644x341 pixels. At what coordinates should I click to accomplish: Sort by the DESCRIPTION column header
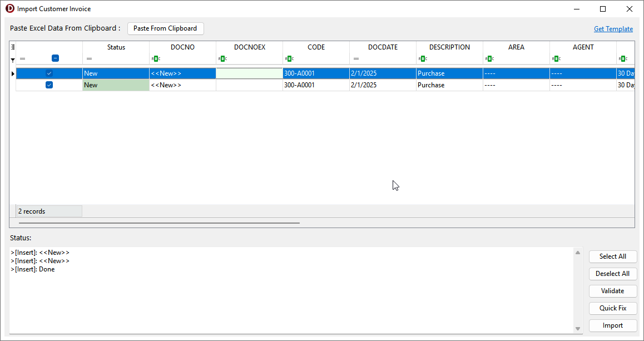pos(449,47)
